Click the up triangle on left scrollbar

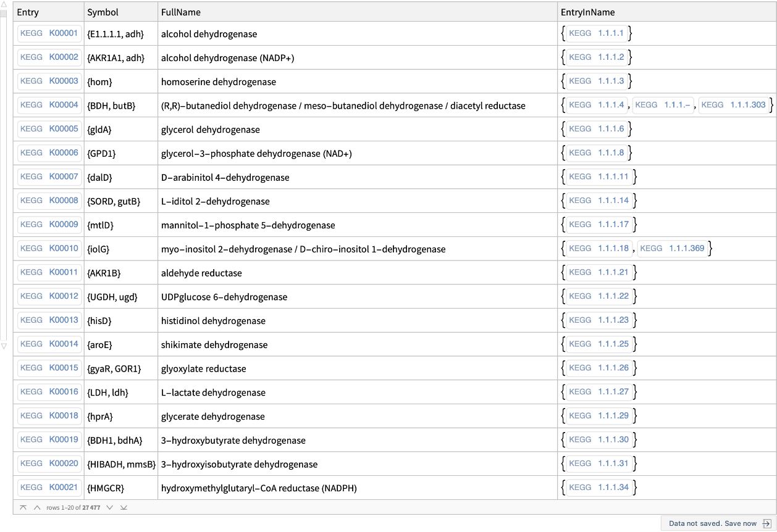point(4,5)
